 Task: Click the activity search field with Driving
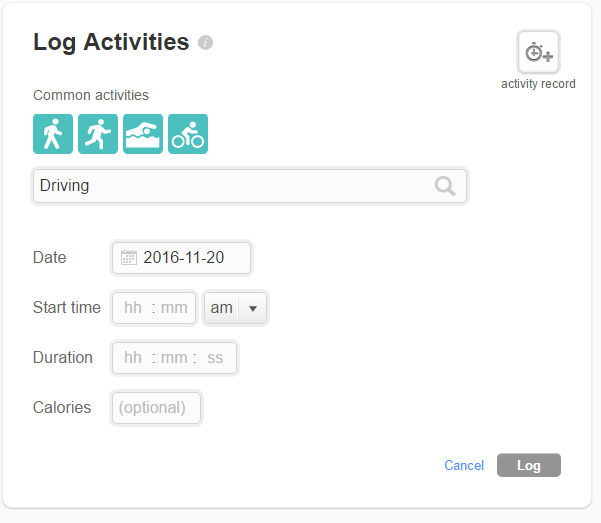[x=230, y=186]
